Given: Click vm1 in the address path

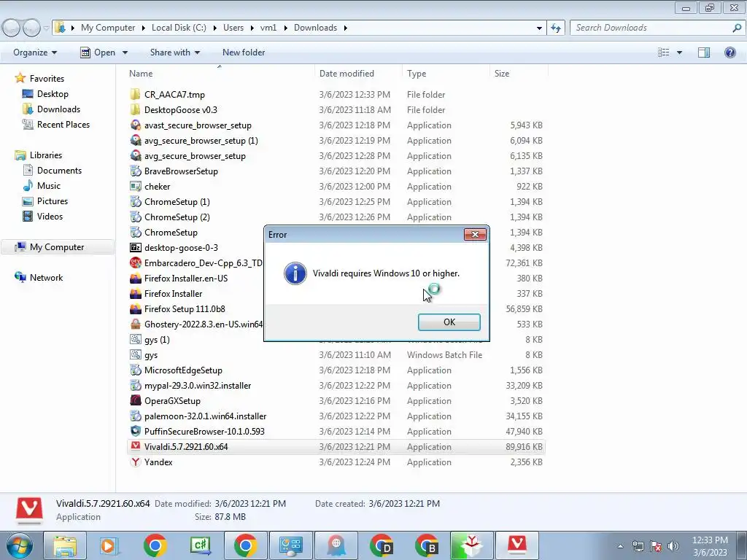Looking at the screenshot, I should 268,28.
